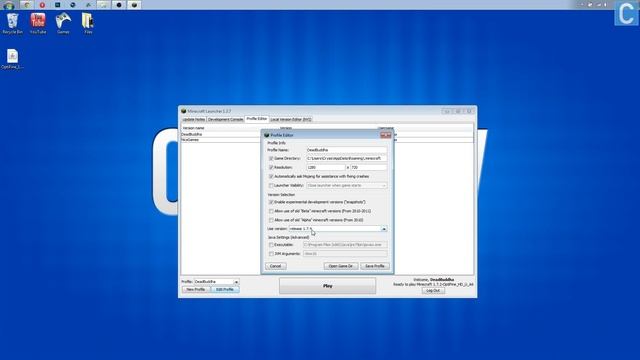Image resolution: width=640 pixels, height=360 pixels.
Task: Click the black circle taskbar icon
Action: pos(119,5)
